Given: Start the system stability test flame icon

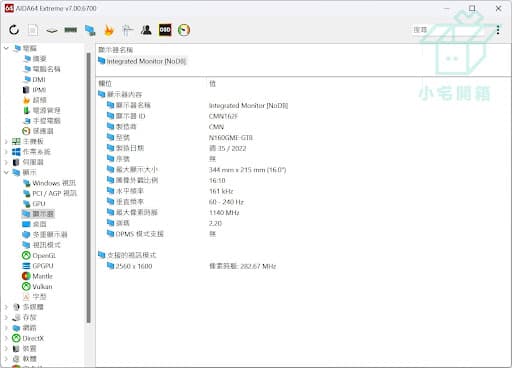Looking at the screenshot, I should click(109, 30).
